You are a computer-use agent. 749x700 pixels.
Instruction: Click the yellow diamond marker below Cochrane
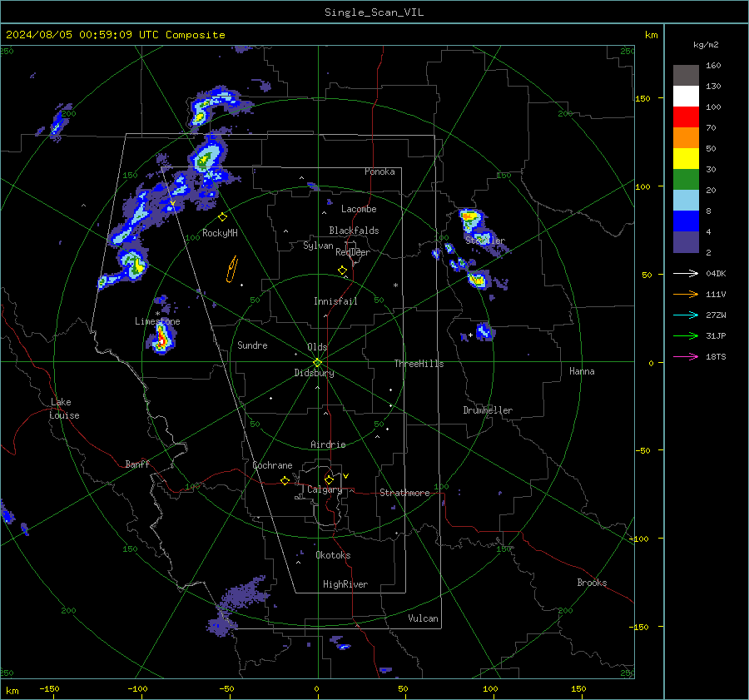(x=285, y=480)
